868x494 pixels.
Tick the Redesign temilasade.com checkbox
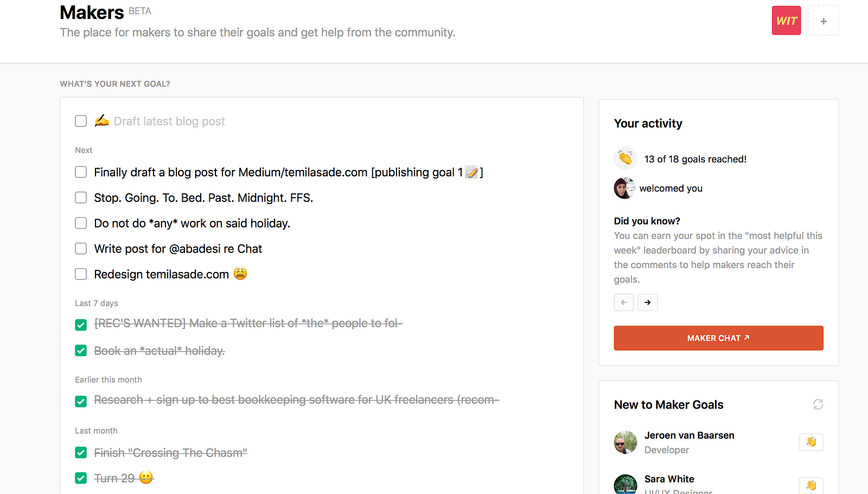pos(81,274)
